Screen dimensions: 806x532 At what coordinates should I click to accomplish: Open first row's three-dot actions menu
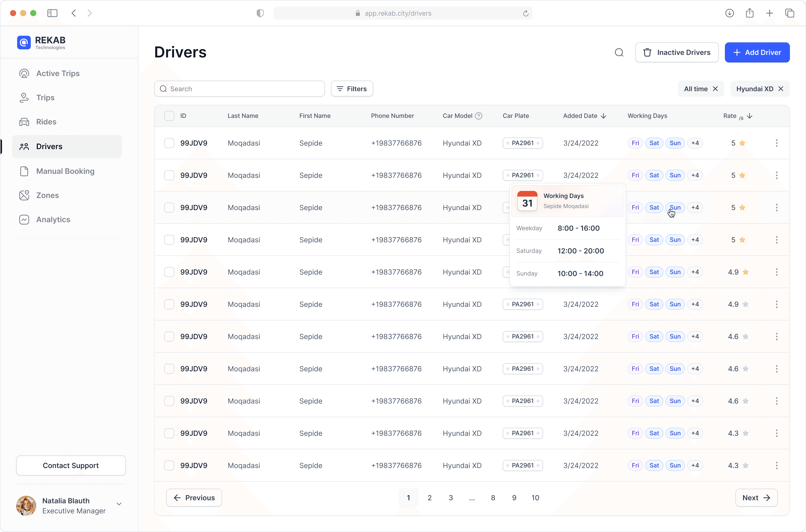point(777,143)
